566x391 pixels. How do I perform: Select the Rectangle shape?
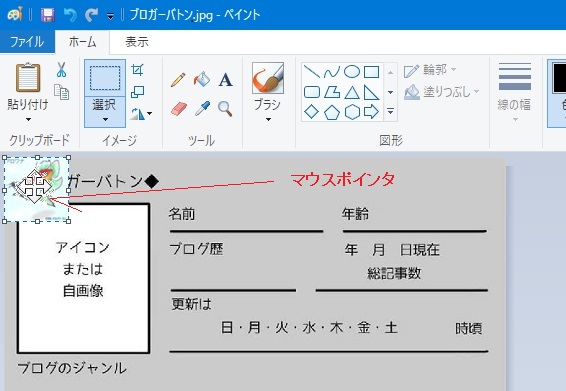[x=371, y=71]
